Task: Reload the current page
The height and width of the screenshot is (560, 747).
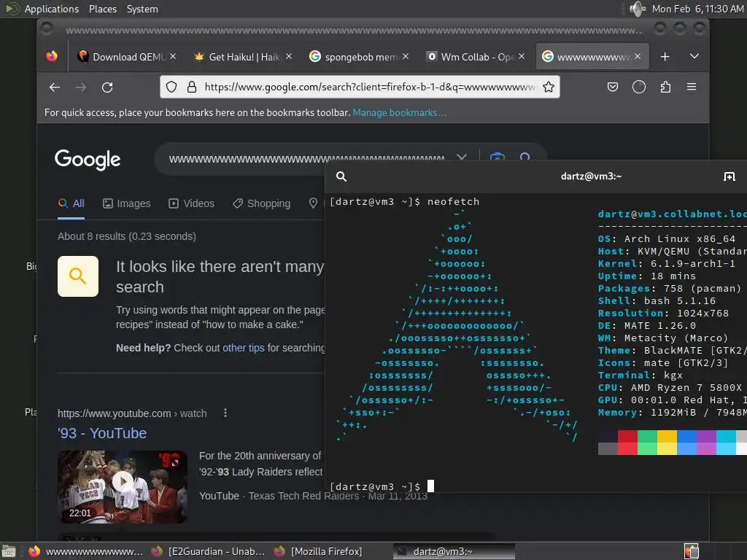Action: click(x=107, y=87)
